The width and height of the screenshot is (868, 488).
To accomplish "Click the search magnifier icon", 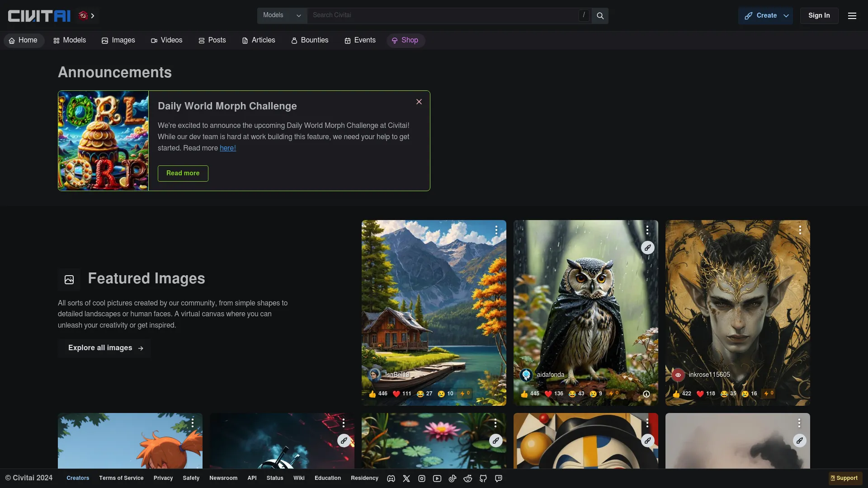I will pyautogui.click(x=600, y=15).
